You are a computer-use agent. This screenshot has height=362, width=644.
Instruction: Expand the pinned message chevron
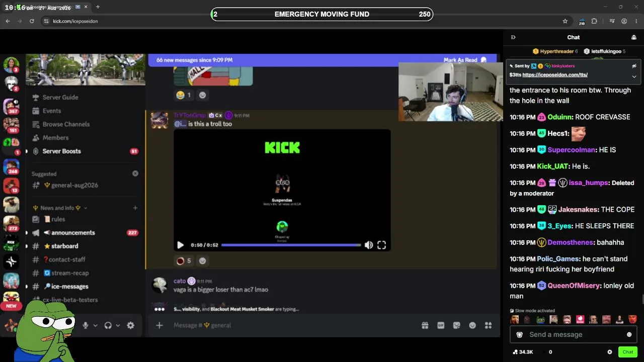point(634,76)
